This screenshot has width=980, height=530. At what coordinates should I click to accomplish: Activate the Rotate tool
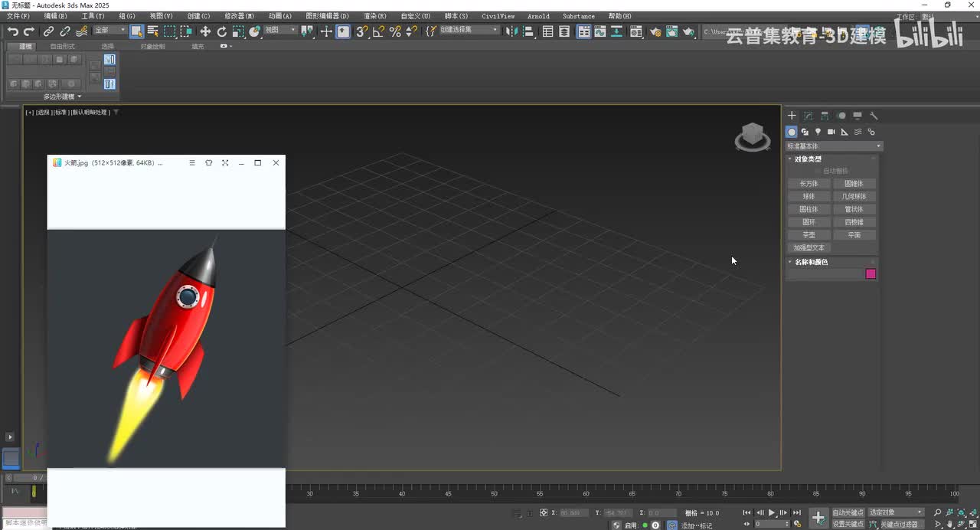coord(222,31)
